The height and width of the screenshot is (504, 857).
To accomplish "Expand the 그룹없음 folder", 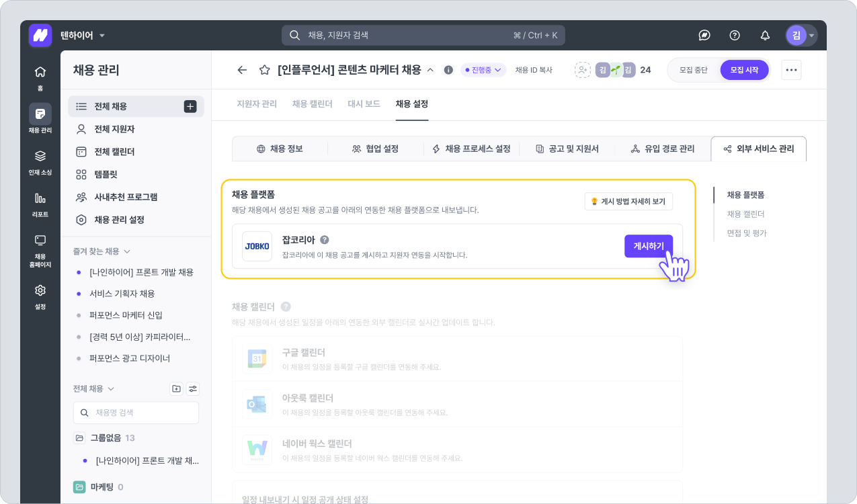I will [104, 437].
